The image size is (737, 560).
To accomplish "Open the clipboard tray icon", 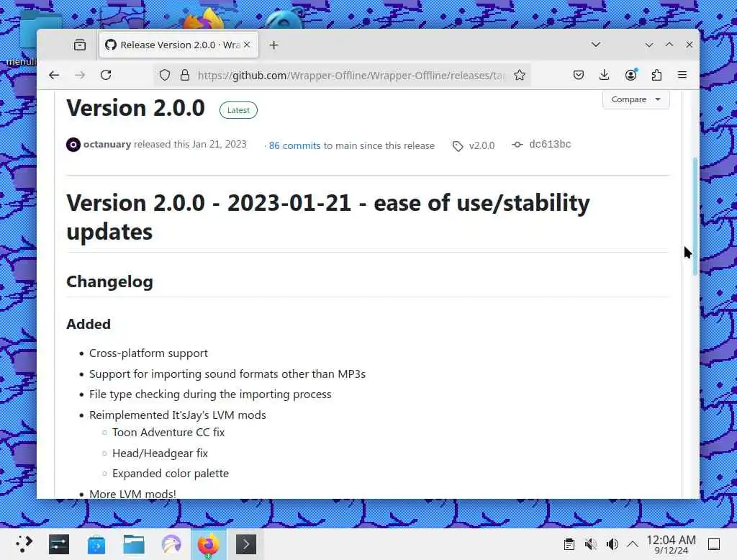I will [569, 544].
